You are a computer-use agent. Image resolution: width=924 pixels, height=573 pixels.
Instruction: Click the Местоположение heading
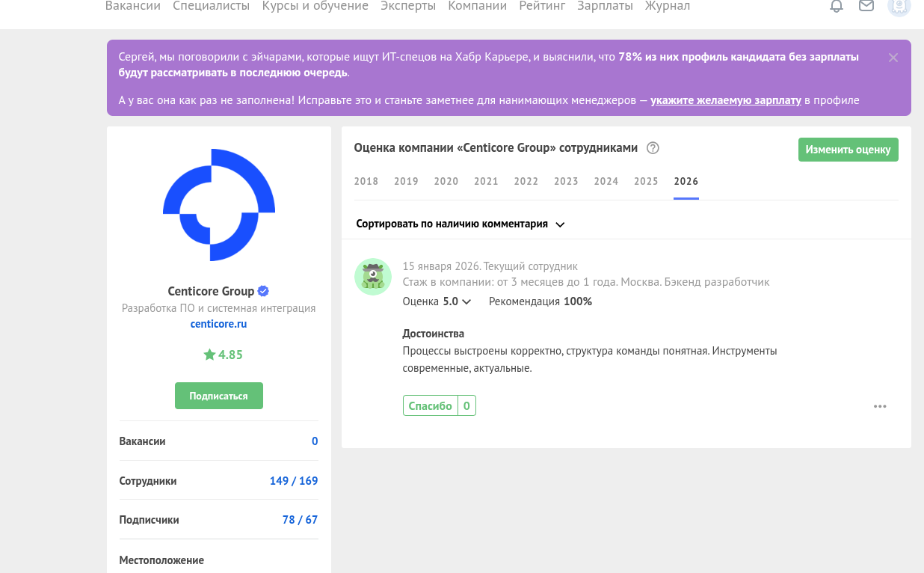[x=161, y=560]
